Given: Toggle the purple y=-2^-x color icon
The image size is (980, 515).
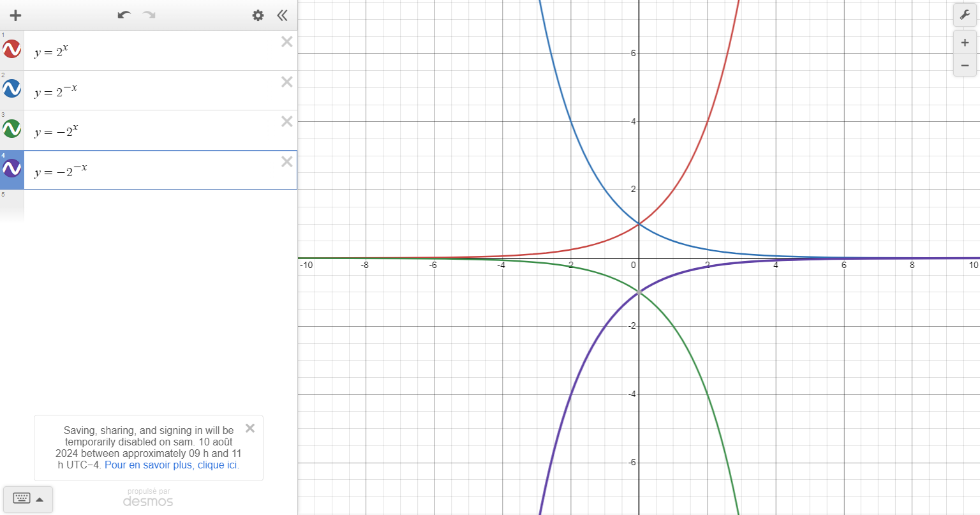Looking at the screenshot, I should tap(11, 168).
